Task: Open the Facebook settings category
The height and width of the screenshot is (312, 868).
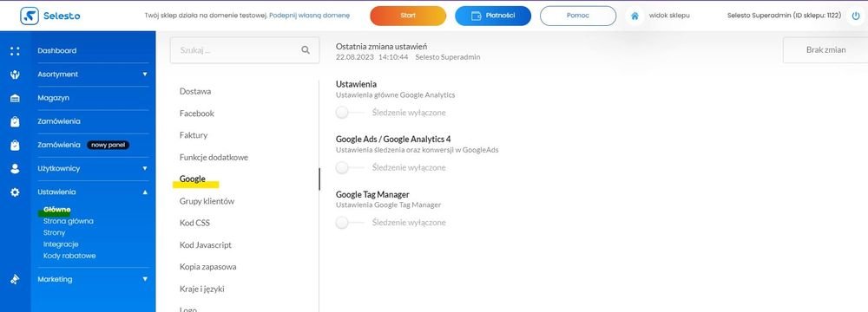Action: [196, 114]
